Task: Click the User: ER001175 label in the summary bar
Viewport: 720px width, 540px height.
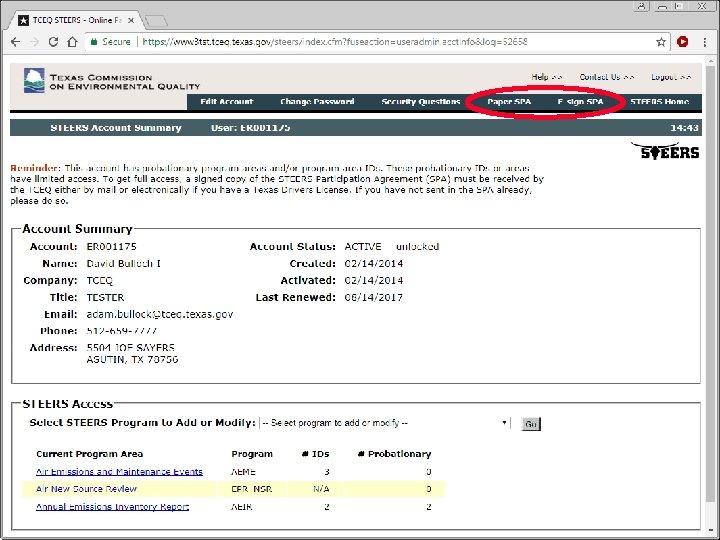Action: pyautogui.click(x=251, y=128)
